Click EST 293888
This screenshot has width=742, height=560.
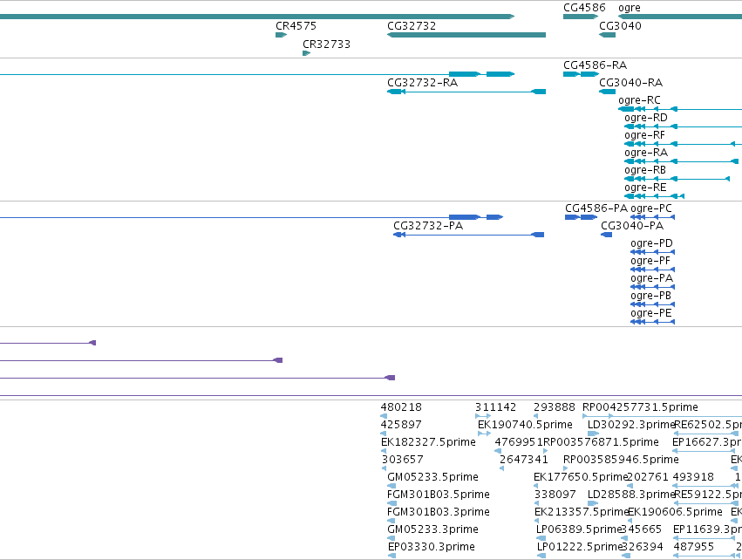point(555,407)
